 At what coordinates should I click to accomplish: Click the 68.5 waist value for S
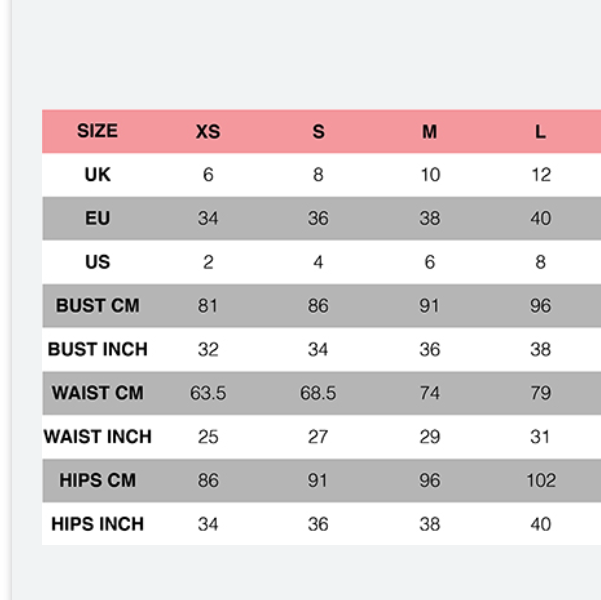click(318, 393)
